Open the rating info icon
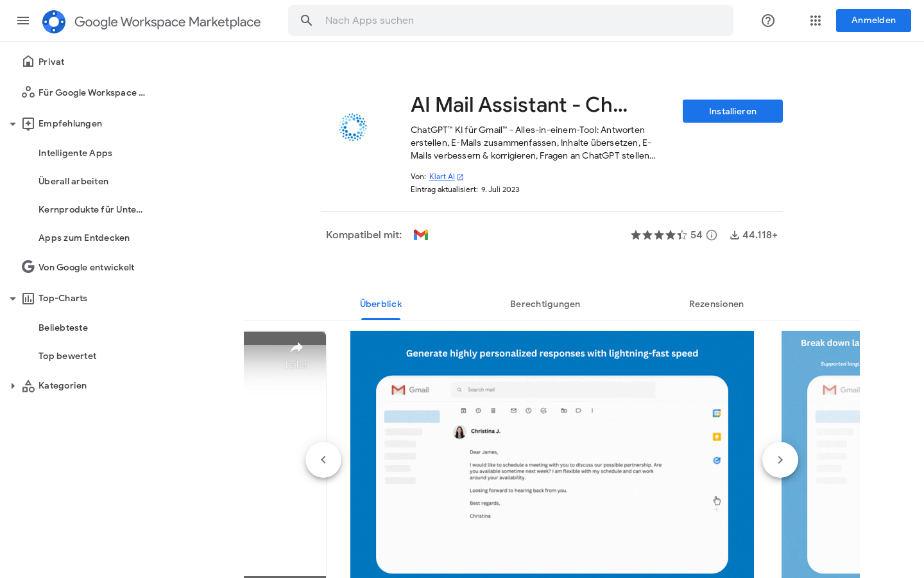 pos(712,235)
